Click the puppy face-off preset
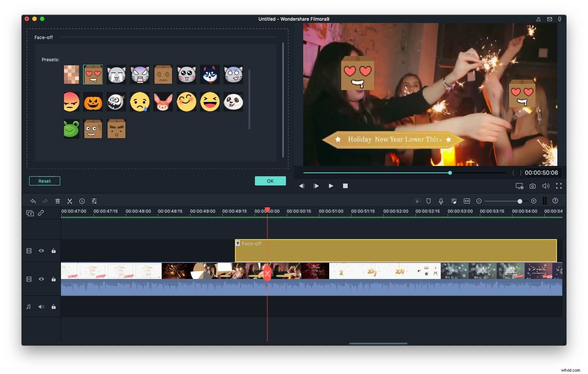This screenshot has width=588, height=374. (210, 75)
